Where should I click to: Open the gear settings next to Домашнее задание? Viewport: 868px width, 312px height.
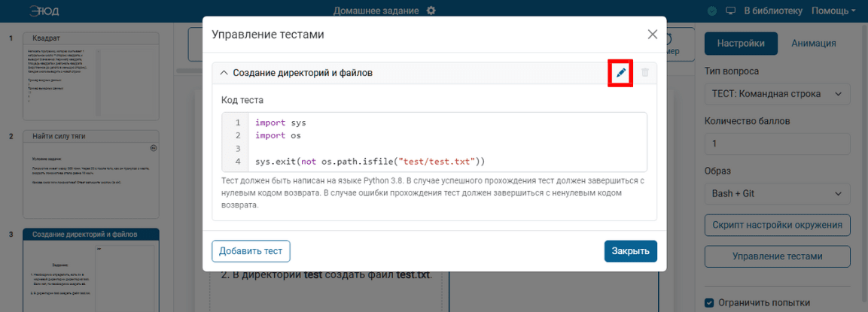coord(432,11)
